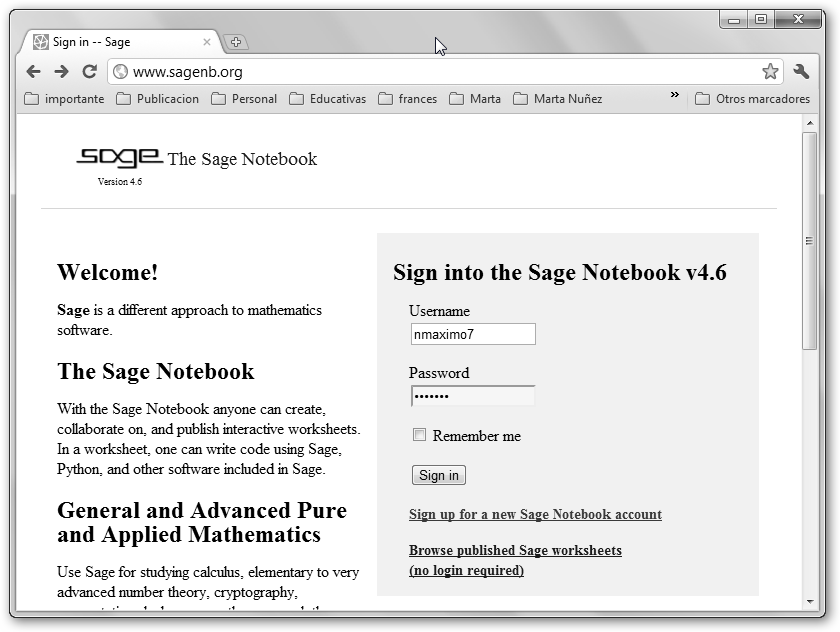Click the vertical page scrollbar thumb
Screen dimensions: 840x632
tap(809, 240)
